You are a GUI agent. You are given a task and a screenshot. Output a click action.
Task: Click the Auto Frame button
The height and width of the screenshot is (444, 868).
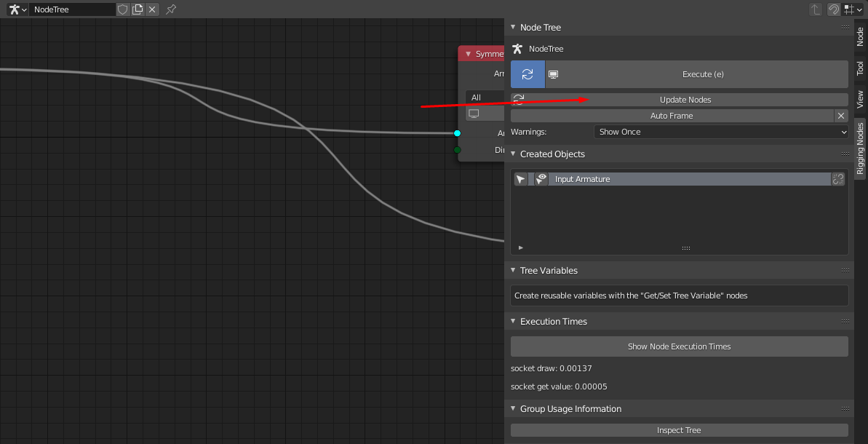point(672,116)
